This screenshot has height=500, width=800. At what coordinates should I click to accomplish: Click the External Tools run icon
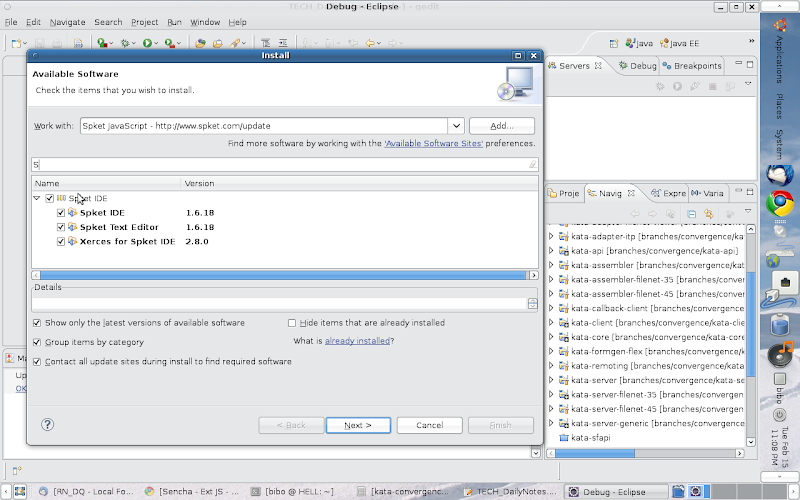coord(169,43)
